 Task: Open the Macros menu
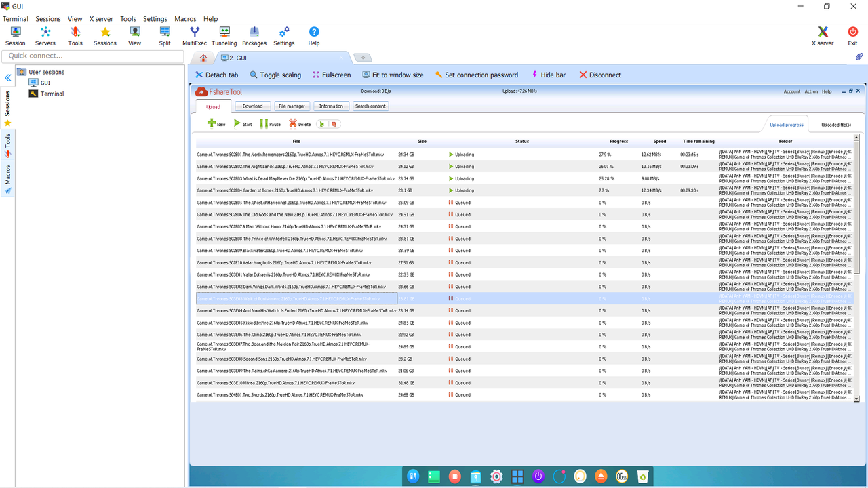click(x=185, y=19)
